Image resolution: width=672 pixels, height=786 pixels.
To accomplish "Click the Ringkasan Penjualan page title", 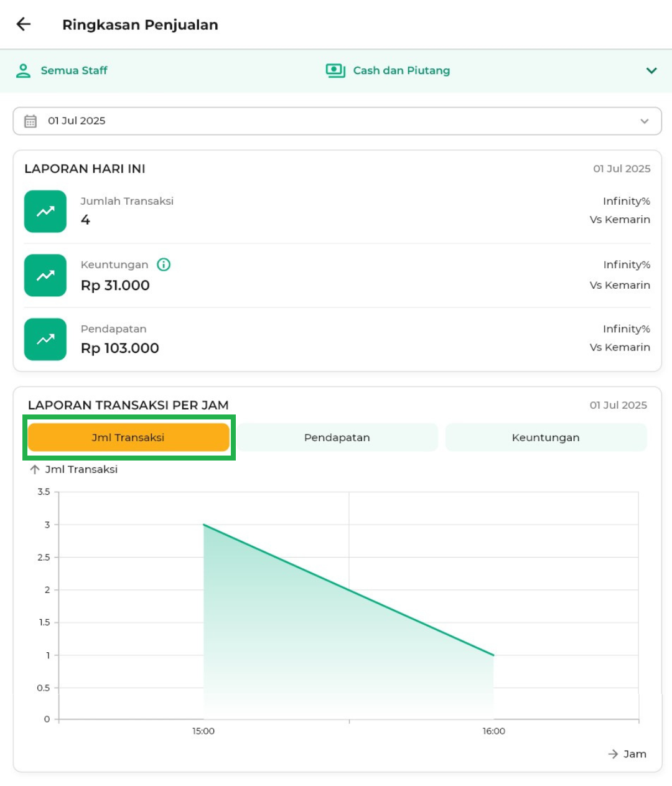I will point(140,25).
